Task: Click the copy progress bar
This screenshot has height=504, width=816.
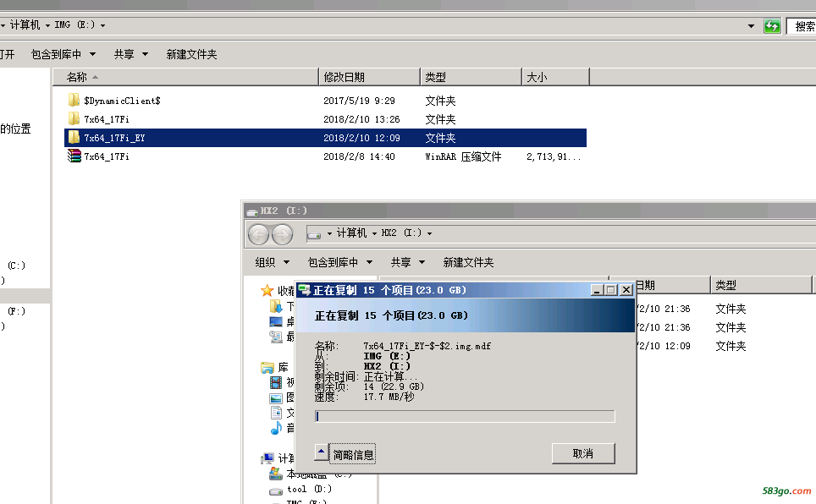Action: point(465,416)
